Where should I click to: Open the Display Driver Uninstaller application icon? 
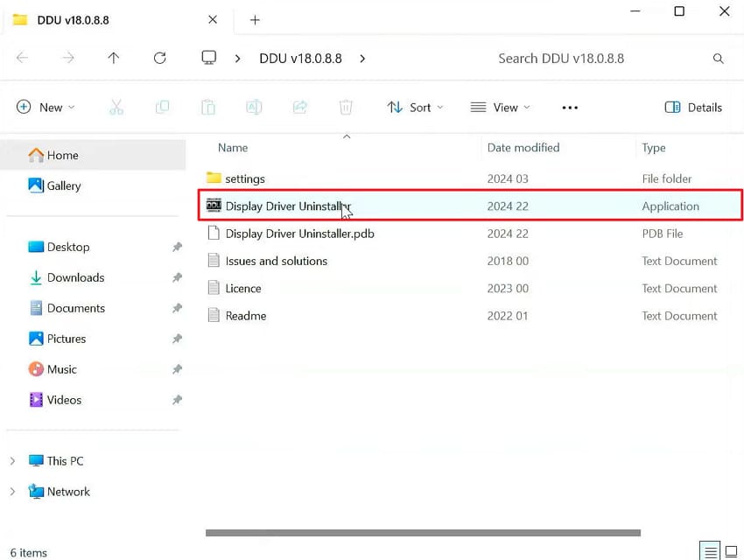(214, 206)
